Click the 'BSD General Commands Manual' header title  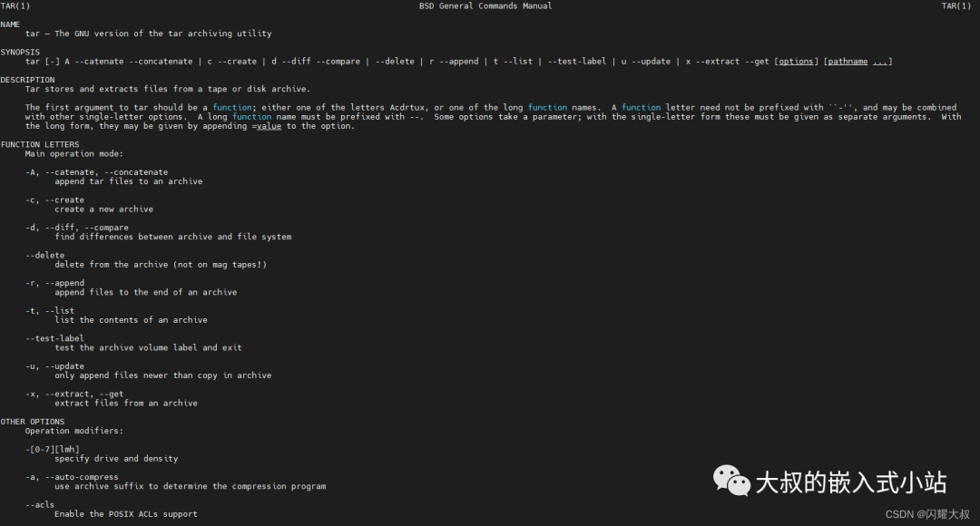coord(485,5)
